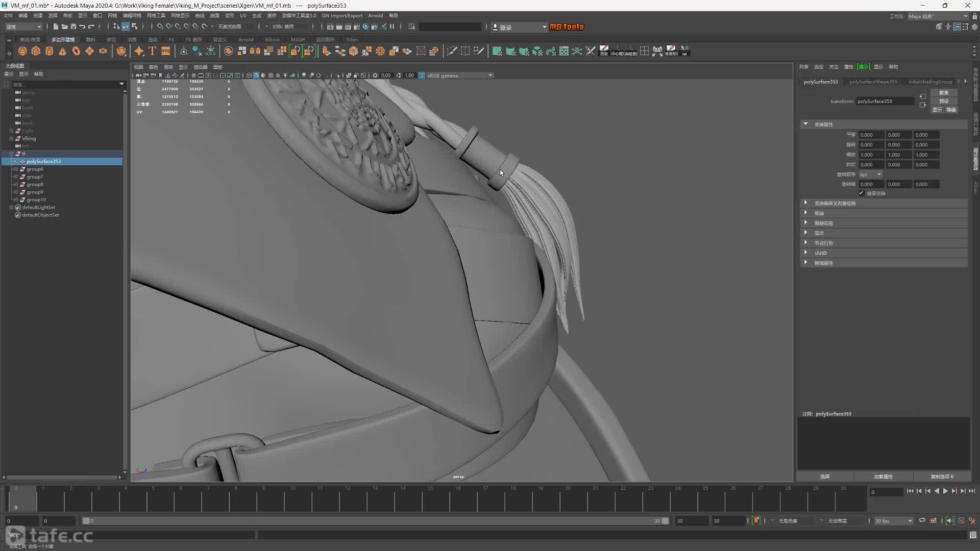
Task: Click the 加载属性 load attributes button
Action: 883,477
